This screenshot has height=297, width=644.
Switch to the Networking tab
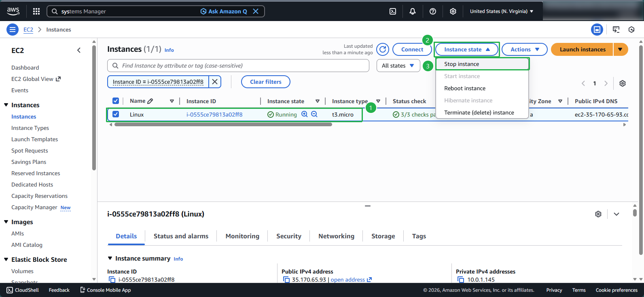336,236
